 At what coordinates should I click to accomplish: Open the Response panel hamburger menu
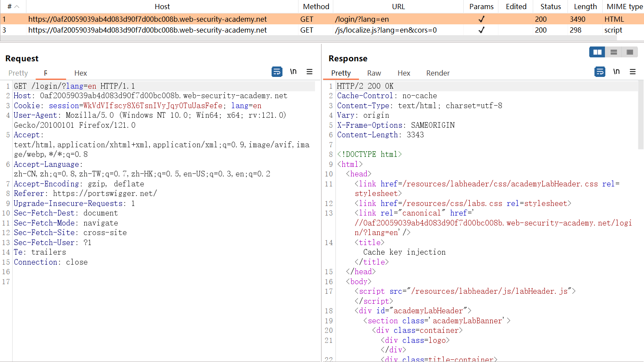pos(633,72)
